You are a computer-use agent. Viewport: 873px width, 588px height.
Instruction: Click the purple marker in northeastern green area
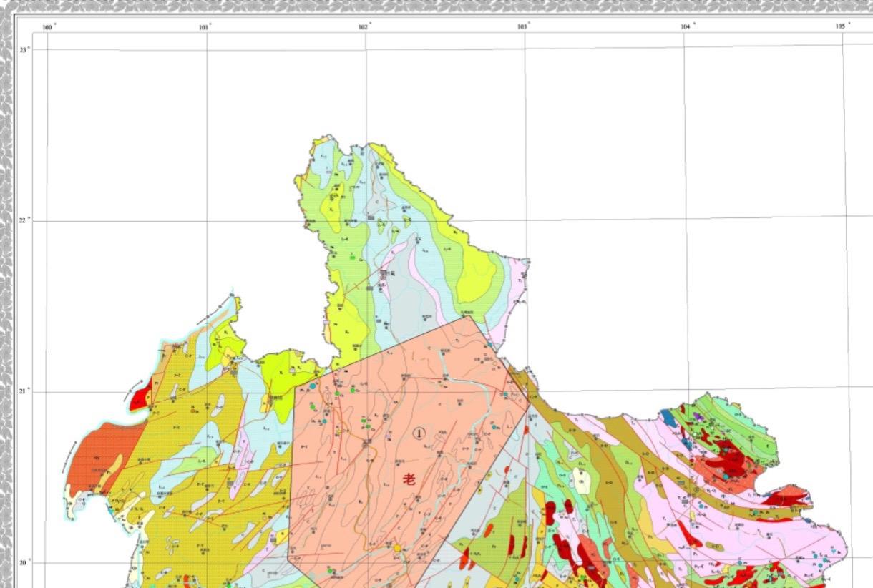697,416
